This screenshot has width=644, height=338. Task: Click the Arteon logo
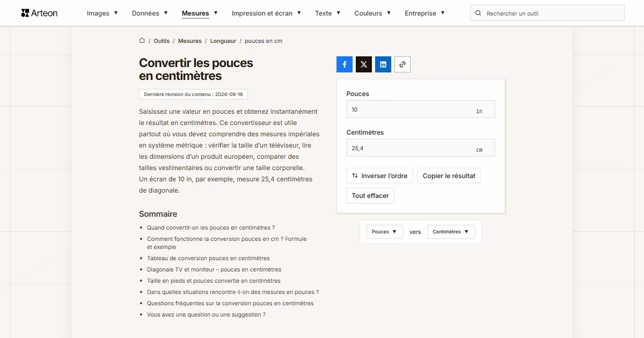(x=39, y=13)
